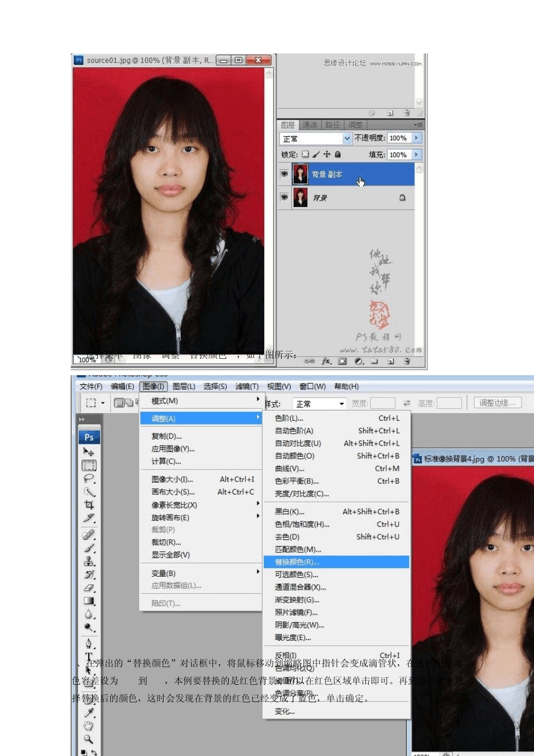534x756 pixels.
Task: Choose 曲线(V)... menu item
Action: click(336, 469)
